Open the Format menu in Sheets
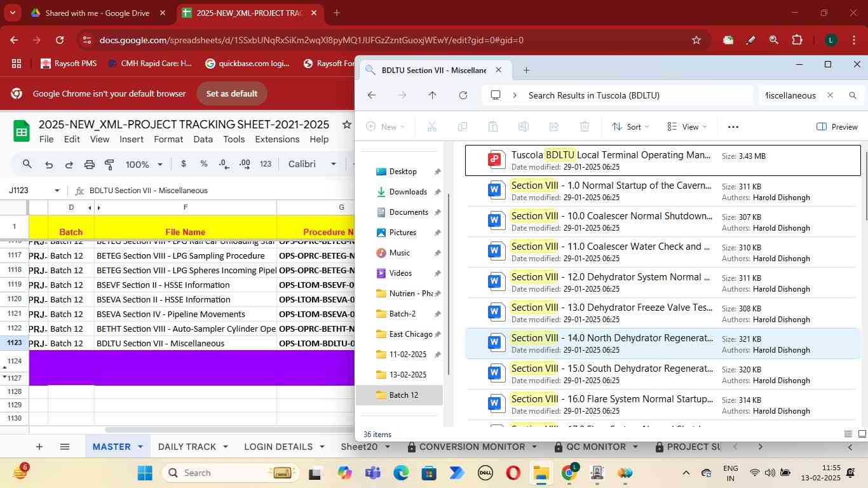Viewport: 868px width, 488px height. [168, 139]
